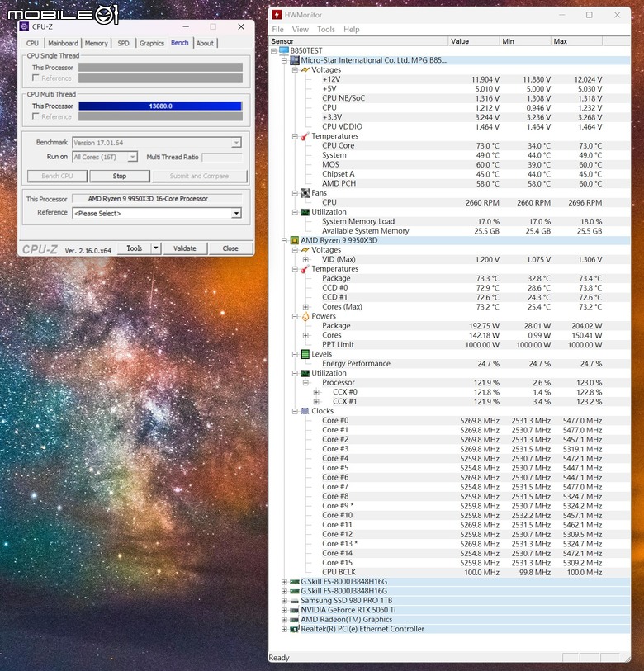Switch to the Mainboard tab
Viewport: 644px width, 671px height.
63,43
